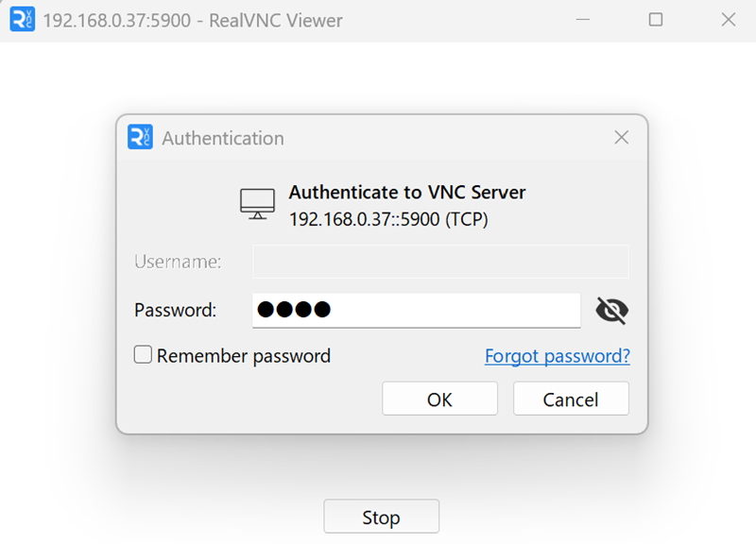The image size is (756, 544).
Task: Click the 192.168.0.37::5900 (TCP) address text
Action: 387,219
